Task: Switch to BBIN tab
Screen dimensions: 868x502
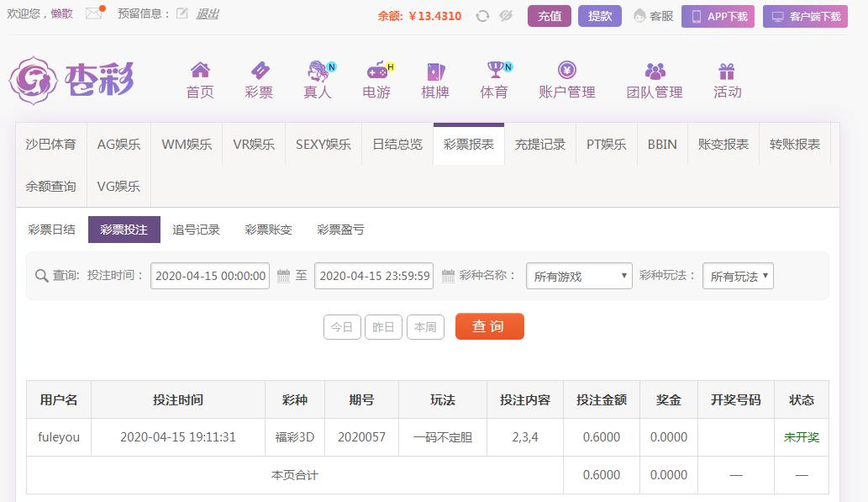Action: click(x=662, y=144)
